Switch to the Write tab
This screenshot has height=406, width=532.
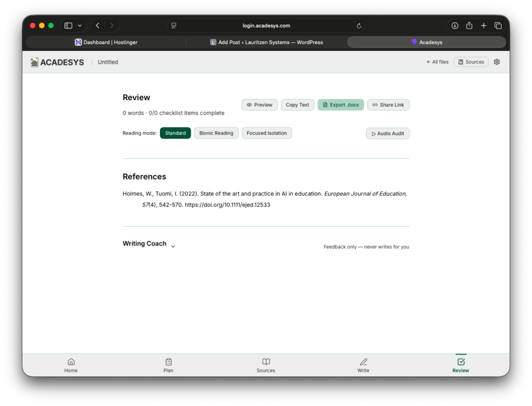click(x=363, y=366)
